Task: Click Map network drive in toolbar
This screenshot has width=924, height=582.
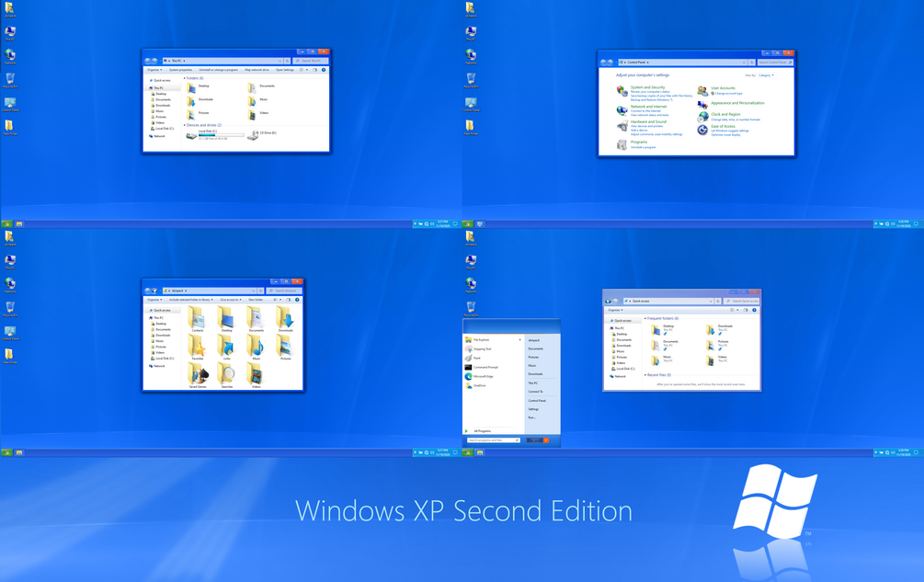Action: 257,70
